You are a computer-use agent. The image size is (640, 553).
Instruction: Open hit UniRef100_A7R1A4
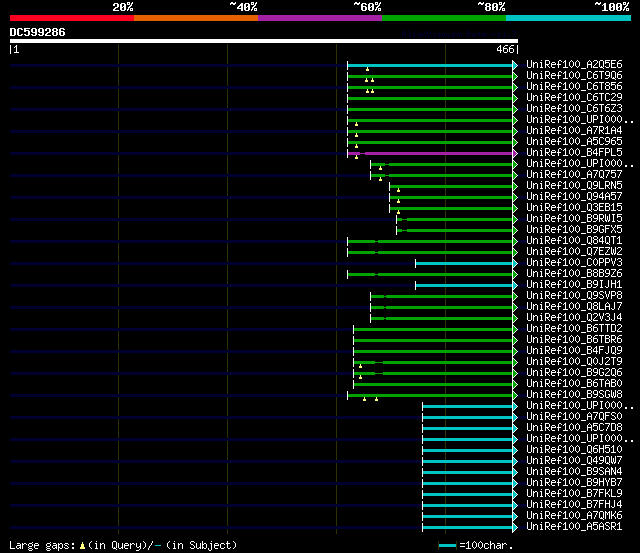574,131
